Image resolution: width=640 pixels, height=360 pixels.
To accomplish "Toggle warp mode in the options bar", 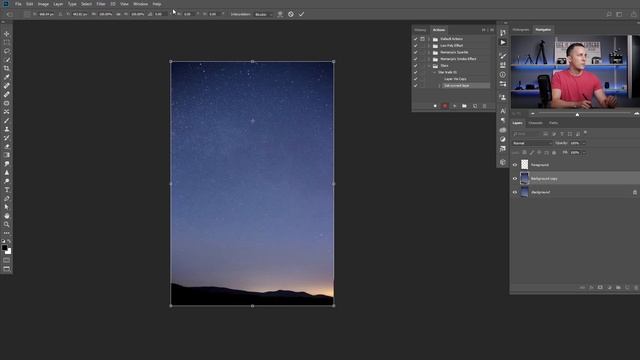I will click(x=280, y=14).
